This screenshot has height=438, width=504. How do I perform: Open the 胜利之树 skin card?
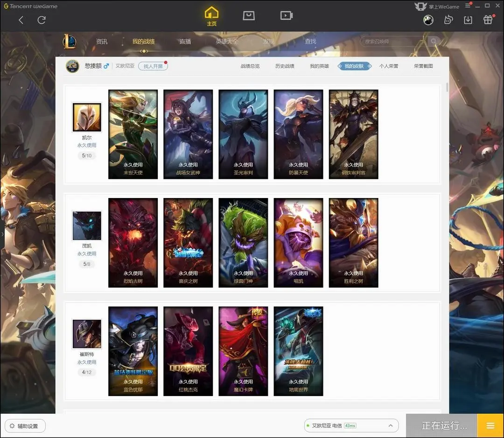(x=354, y=243)
